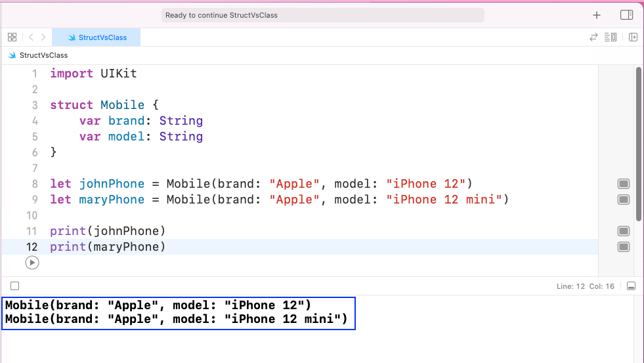
Task: Show result for the print(maryPhone) line
Action: pos(624,247)
